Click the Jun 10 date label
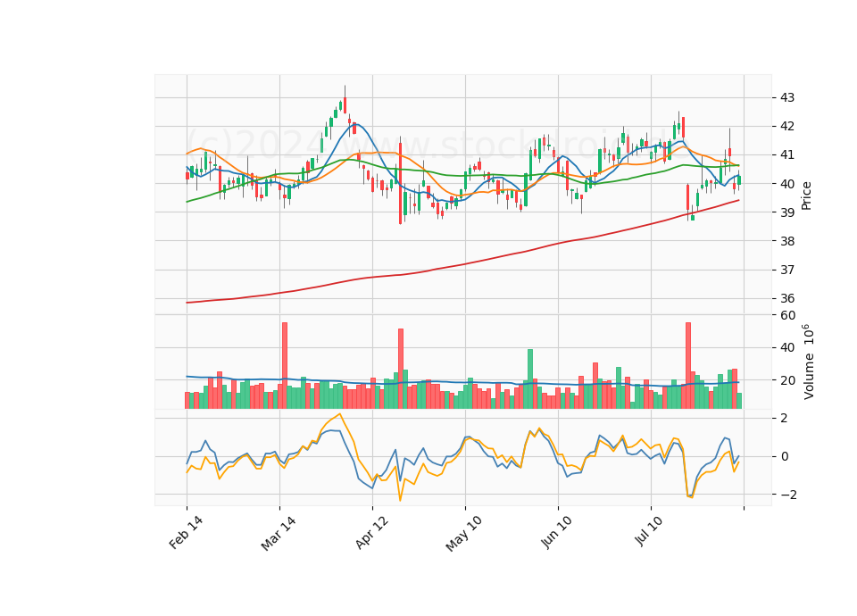857x616 pixels. click(557, 532)
